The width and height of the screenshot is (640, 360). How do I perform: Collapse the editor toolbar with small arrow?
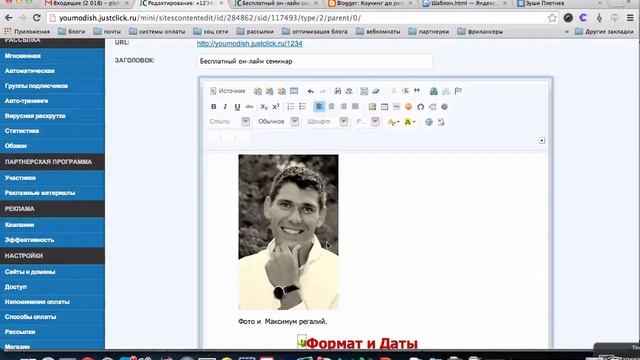pyautogui.click(x=542, y=140)
